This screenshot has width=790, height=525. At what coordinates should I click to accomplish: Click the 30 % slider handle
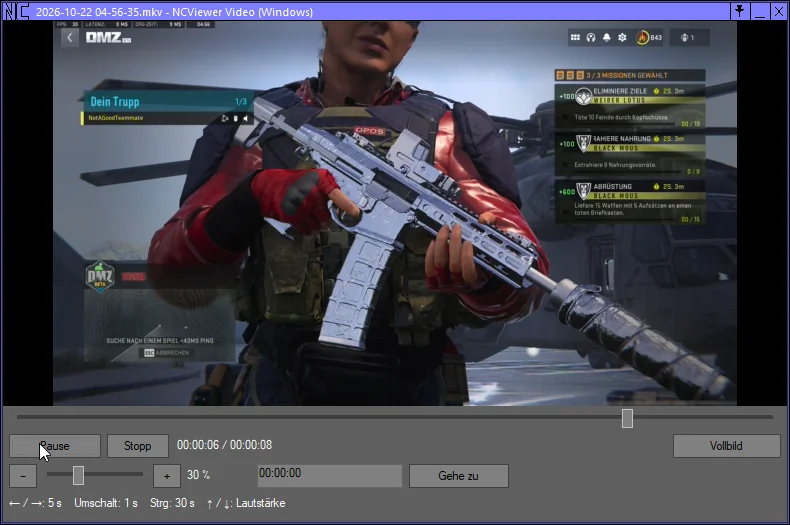point(78,475)
